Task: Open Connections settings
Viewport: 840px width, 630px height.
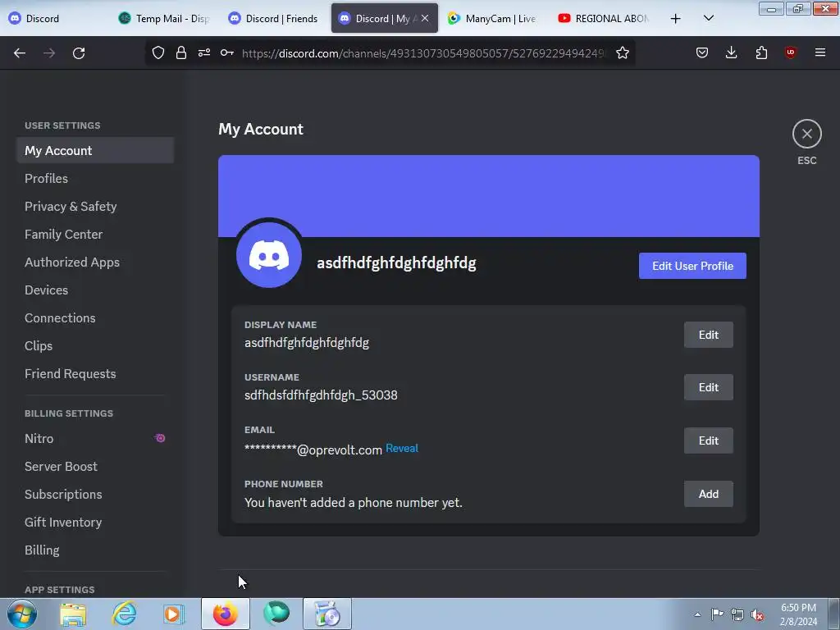Action: pos(95,317)
